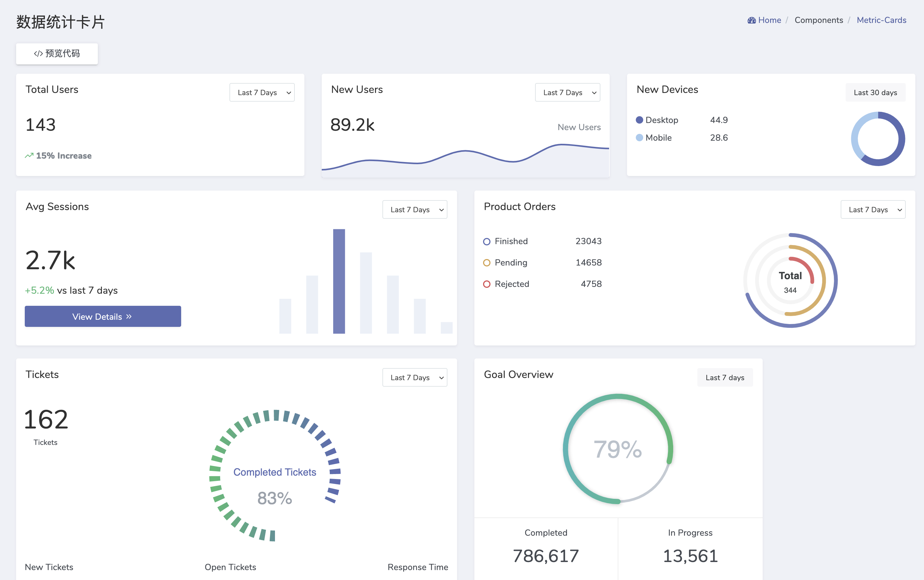The width and height of the screenshot is (924, 580).
Task: Click the 89.2k value
Action: pyautogui.click(x=352, y=125)
